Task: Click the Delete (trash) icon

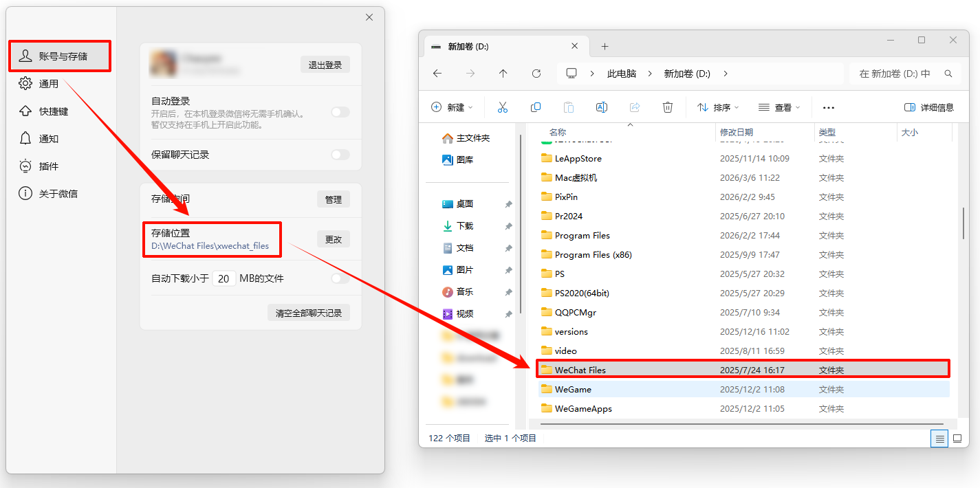Action: point(667,107)
